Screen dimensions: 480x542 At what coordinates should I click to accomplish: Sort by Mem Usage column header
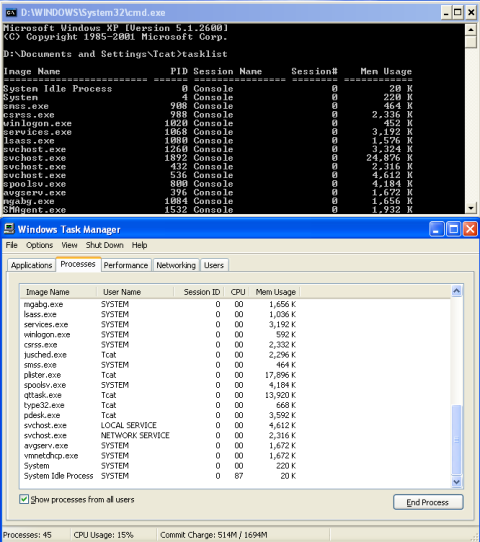click(x=275, y=292)
